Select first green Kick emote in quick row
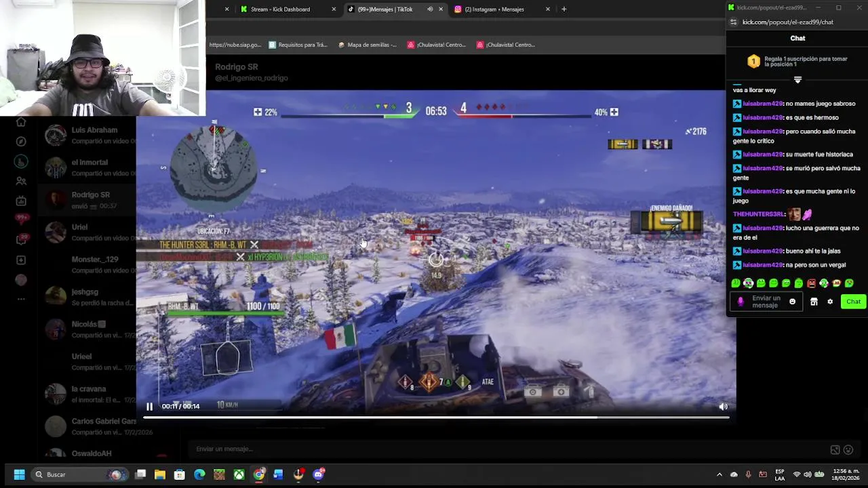 tap(736, 283)
